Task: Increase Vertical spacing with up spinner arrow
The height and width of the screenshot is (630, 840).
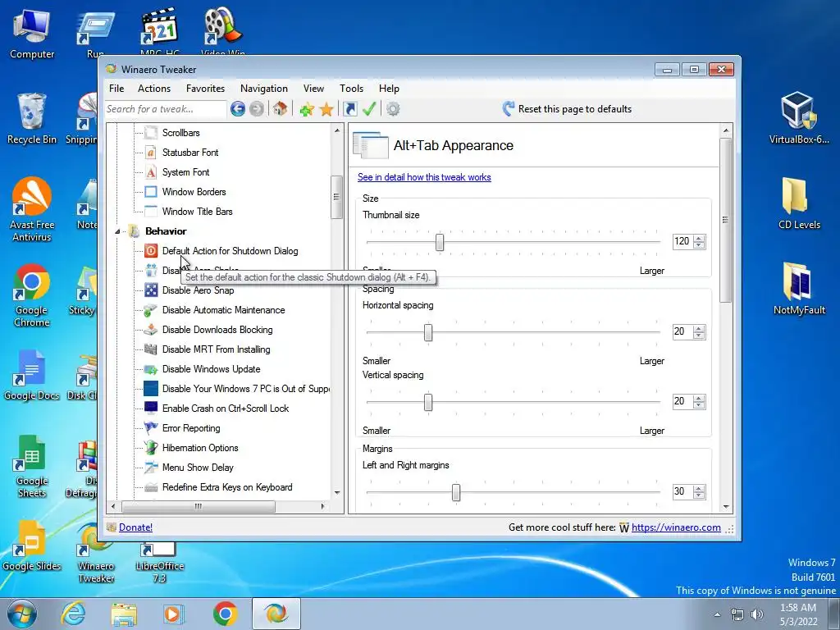Action: coord(699,398)
